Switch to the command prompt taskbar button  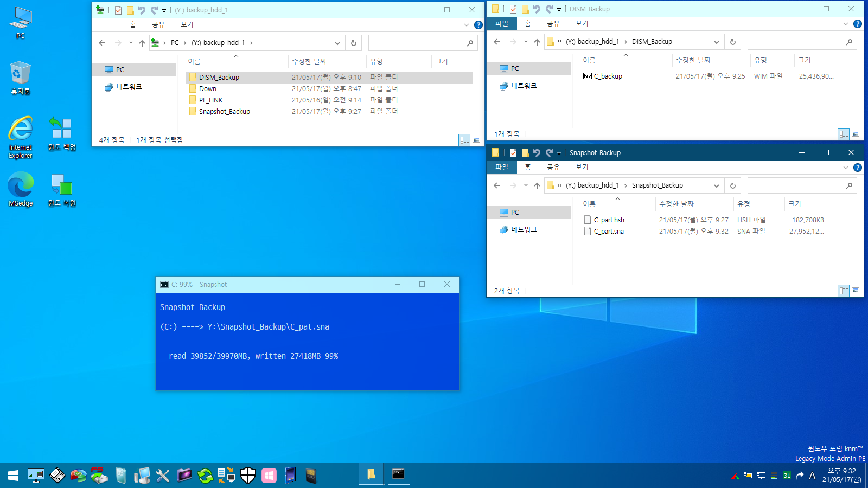[x=398, y=474]
